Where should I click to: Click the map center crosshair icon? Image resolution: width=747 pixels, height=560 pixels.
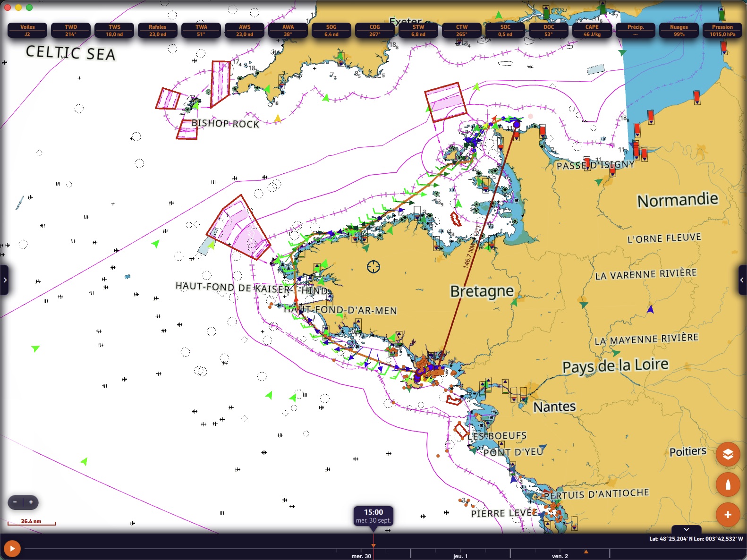coord(373,267)
